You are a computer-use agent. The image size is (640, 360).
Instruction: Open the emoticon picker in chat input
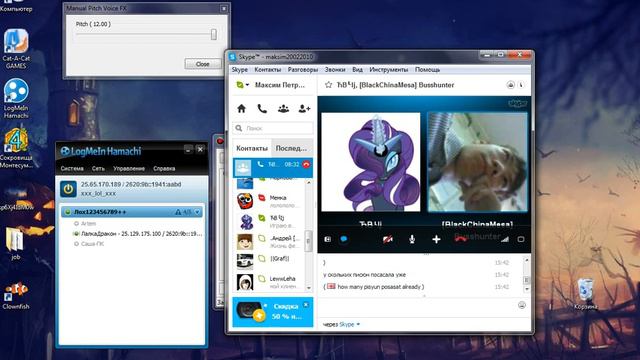click(x=522, y=305)
